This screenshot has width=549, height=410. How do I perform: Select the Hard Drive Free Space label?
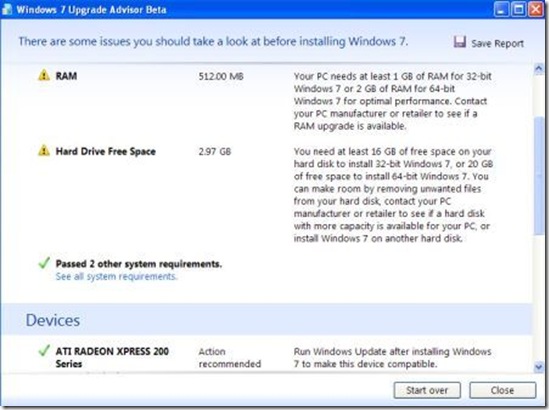click(x=106, y=152)
